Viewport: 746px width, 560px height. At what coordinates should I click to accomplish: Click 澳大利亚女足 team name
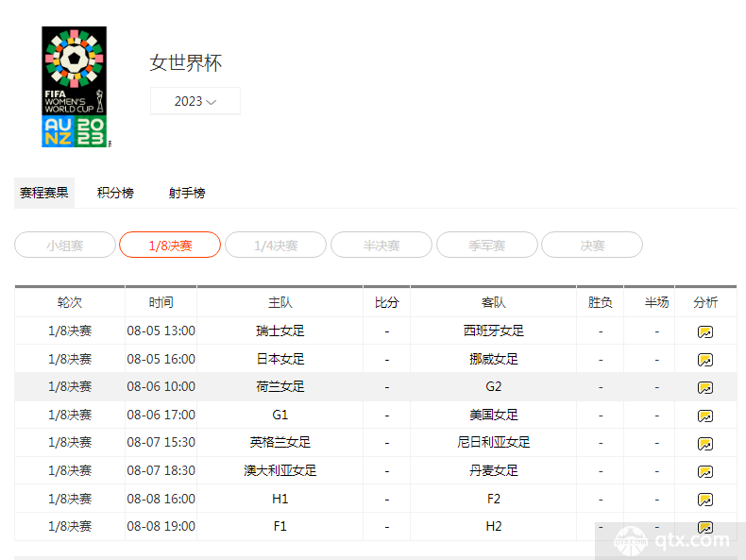click(x=280, y=470)
